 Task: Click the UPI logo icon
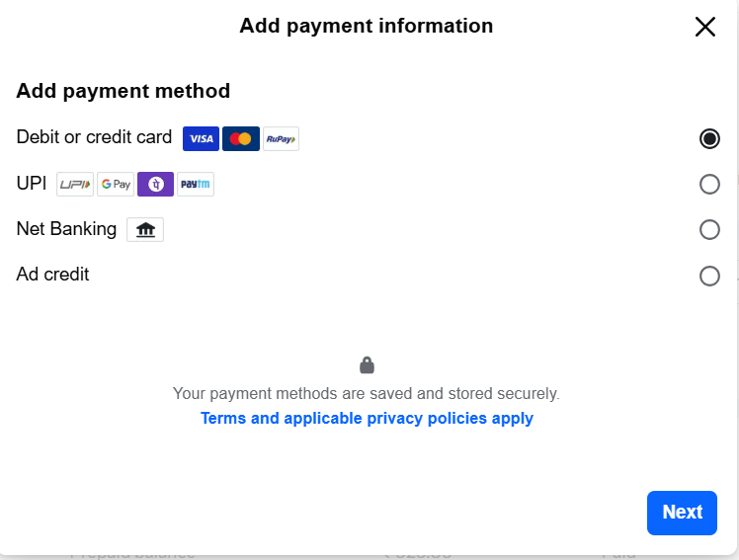pyautogui.click(x=75, y=185)
